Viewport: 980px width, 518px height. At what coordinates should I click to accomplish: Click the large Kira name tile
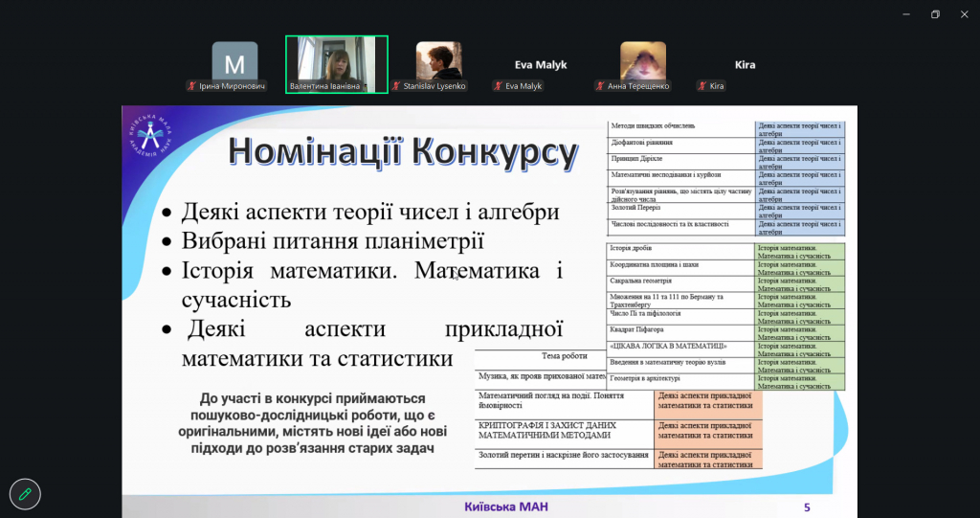[x=745, y=64]
